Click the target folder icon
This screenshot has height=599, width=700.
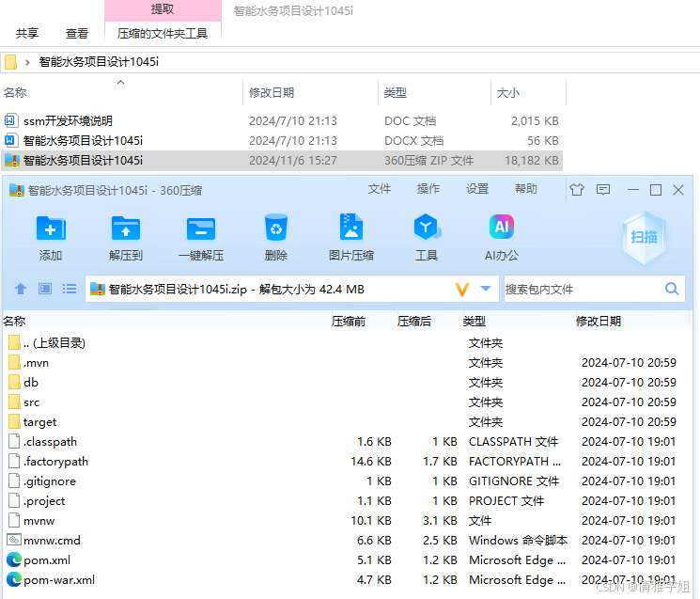pos(14,421)
